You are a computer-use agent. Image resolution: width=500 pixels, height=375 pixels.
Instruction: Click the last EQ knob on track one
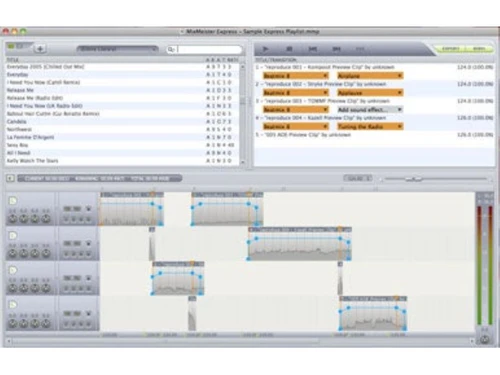[46, 219]
